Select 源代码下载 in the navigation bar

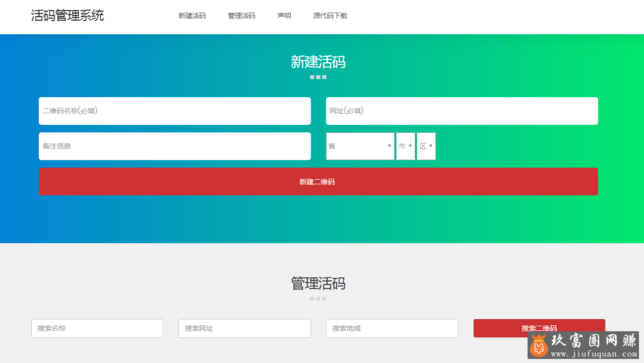coord(330,16)
